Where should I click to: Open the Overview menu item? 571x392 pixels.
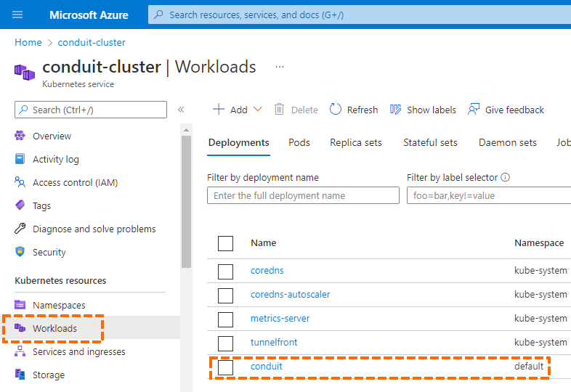tap(52, 136)
